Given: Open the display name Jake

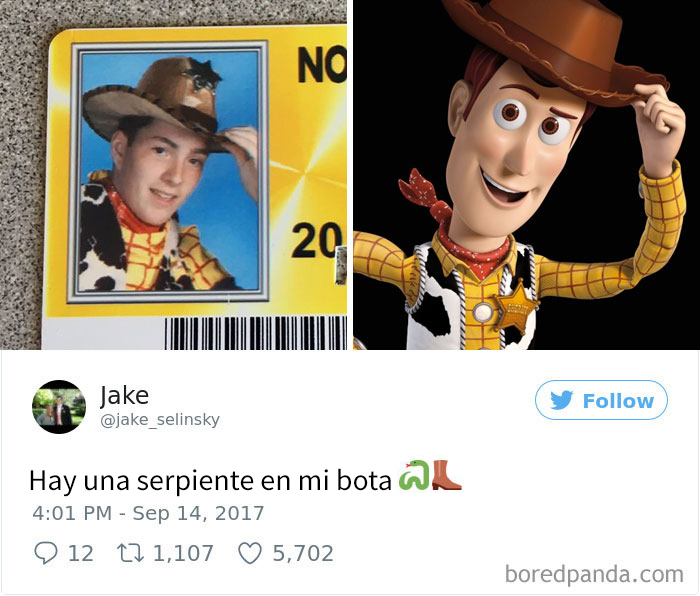Looking at the screenshot, I should (x=124, y=395).
